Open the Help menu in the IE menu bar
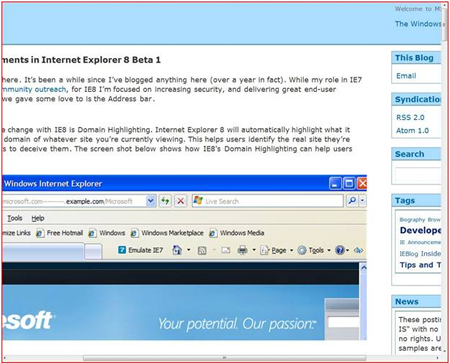Screen dimensions: 450x363 pyautogui.click(x=38, y=218)
